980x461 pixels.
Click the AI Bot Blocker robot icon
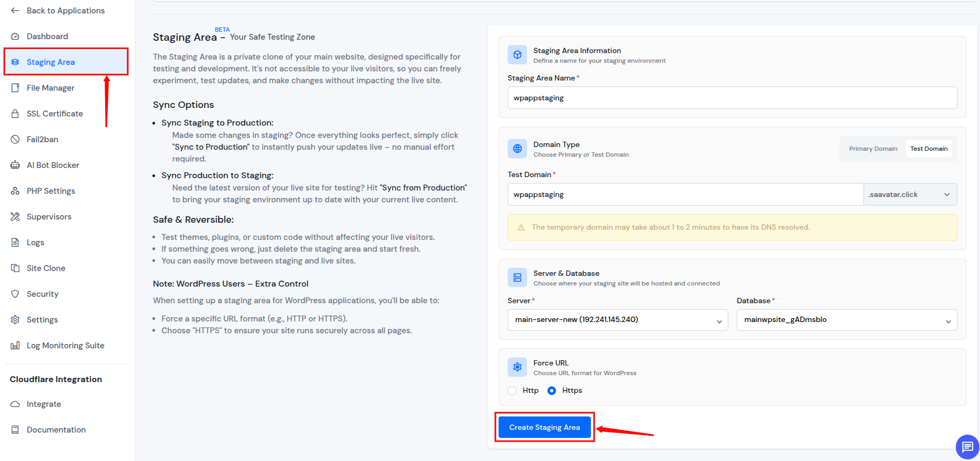coord(15,165)
